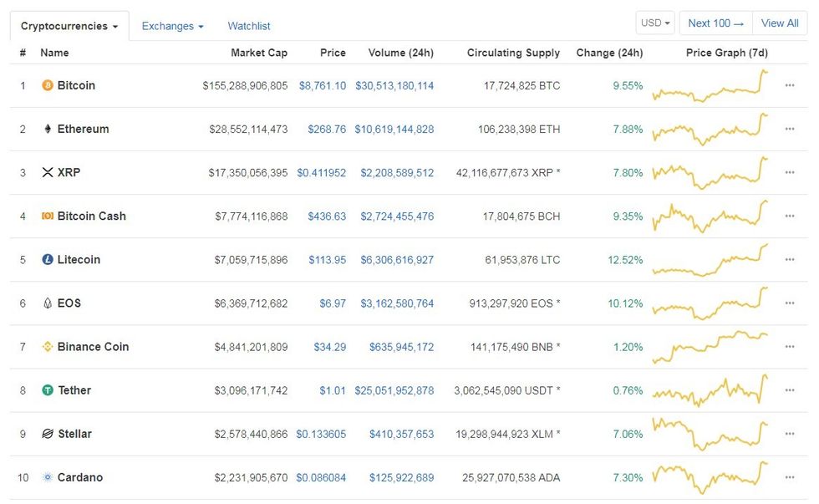Open the USD currency selector

point(656,23)
